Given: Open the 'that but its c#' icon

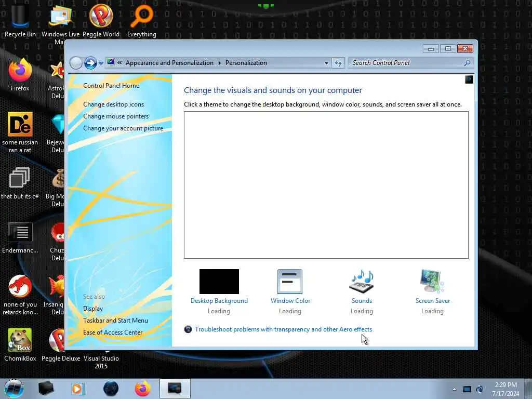Looking at the screenshot, I should point(20,183).
